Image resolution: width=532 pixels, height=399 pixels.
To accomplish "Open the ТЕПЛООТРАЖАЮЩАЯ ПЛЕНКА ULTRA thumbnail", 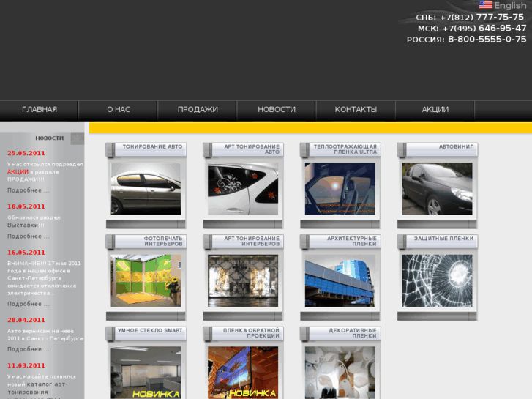I will (340, 189).
